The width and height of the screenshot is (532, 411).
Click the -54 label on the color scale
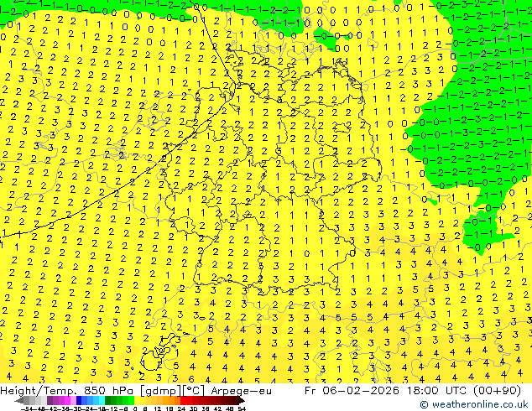click(27, 408)
